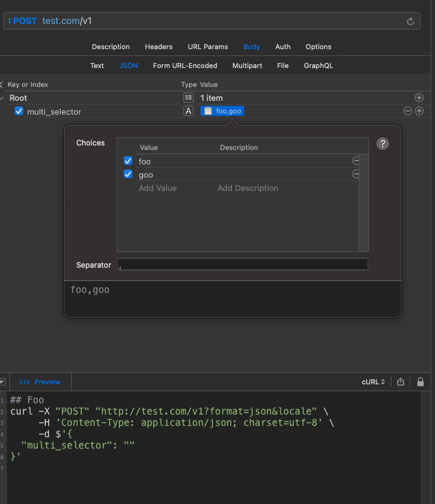Image resolution: width=435 pixels, height=504 pixels.
Task: Uncheck the foo choice
Action: [x=128, y=161]
